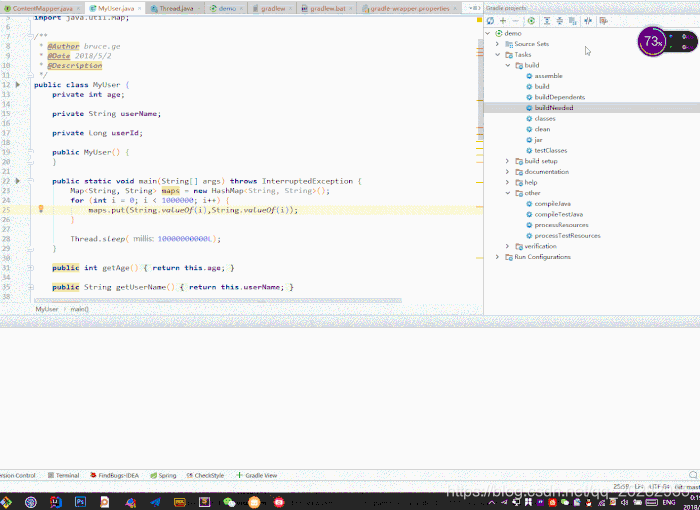Open IntelliJ IDEA from taskbar
Viewport: 700px width, 510px height.
(x=56, y=502)
